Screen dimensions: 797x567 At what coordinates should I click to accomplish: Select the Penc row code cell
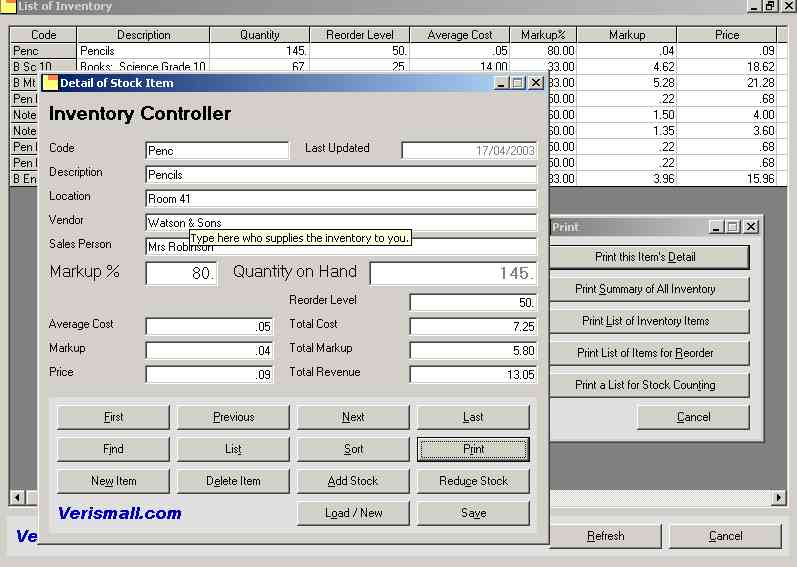click(x=43, y=51)
